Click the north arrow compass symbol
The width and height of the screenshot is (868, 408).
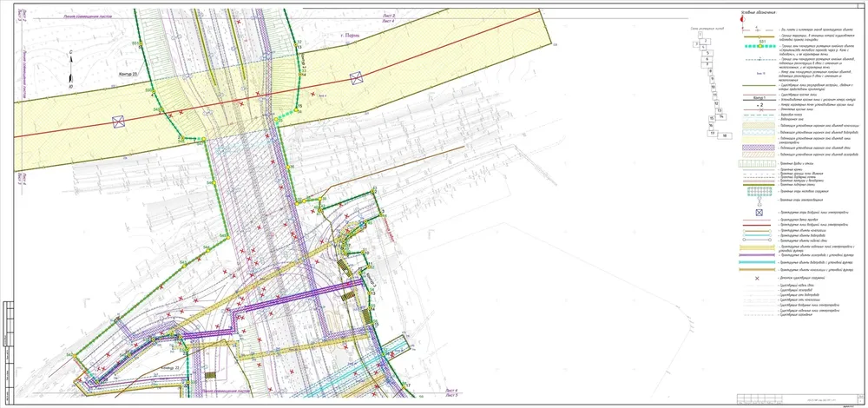pos(71,69)
